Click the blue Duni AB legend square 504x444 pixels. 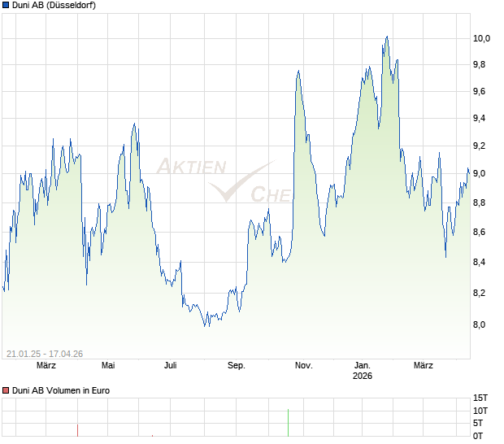[6, 5]
